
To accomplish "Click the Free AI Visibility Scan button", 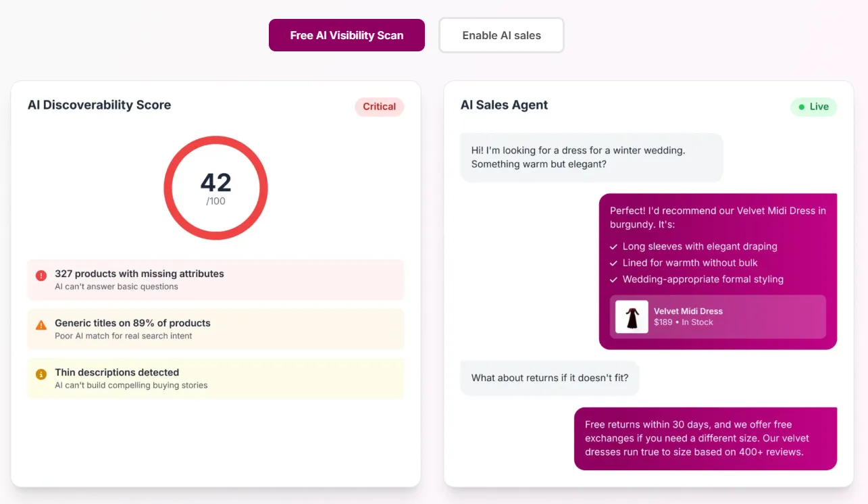I will (347, 35).
